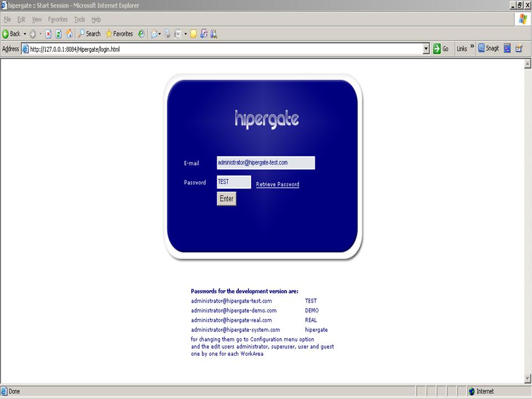532x399 pixels.
Task: Click the IE icon in the title bar
Action: [x=4, y=6]
